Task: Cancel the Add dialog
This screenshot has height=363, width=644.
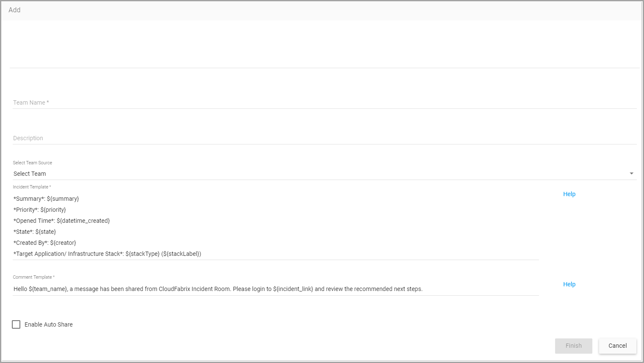Action: pos(617,346)
